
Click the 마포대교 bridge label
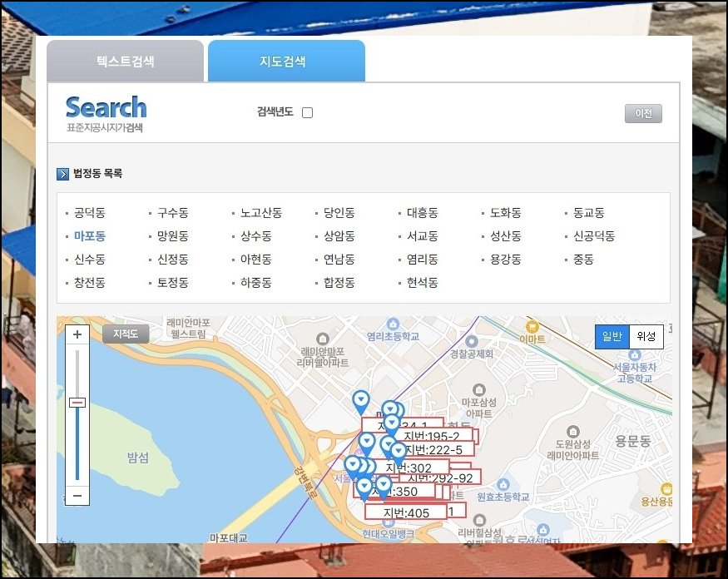tap(229, 537)
